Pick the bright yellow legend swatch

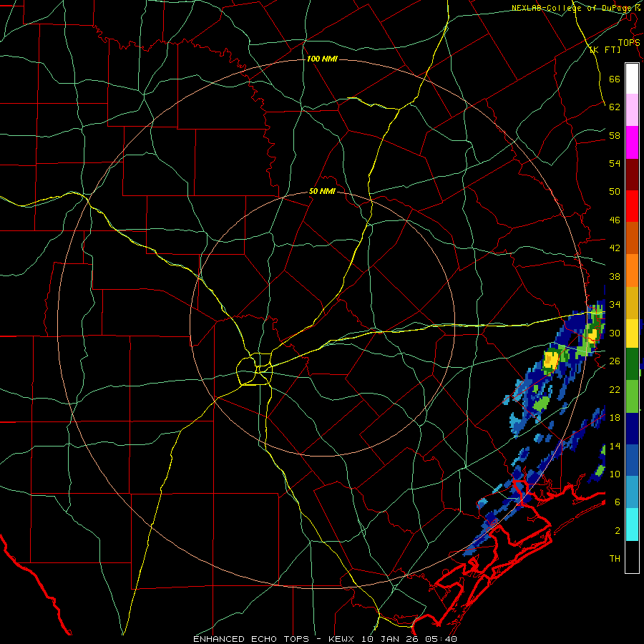(x=632, y=333)
